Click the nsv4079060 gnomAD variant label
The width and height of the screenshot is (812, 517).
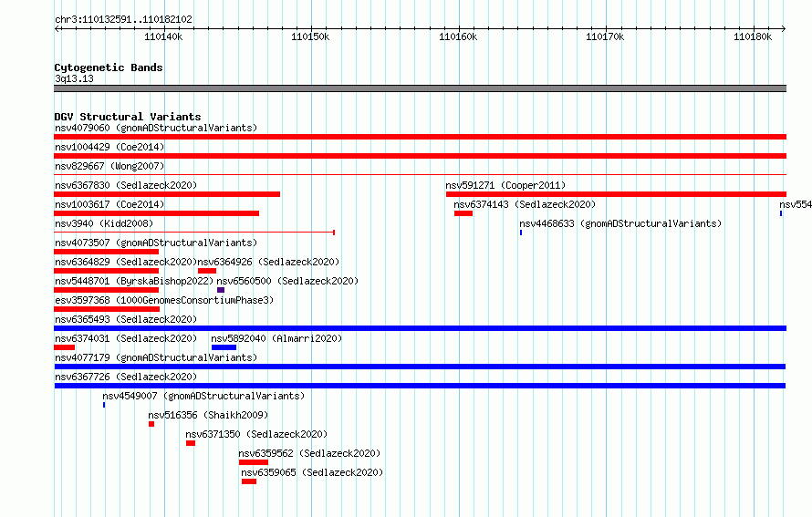[156, 128]
